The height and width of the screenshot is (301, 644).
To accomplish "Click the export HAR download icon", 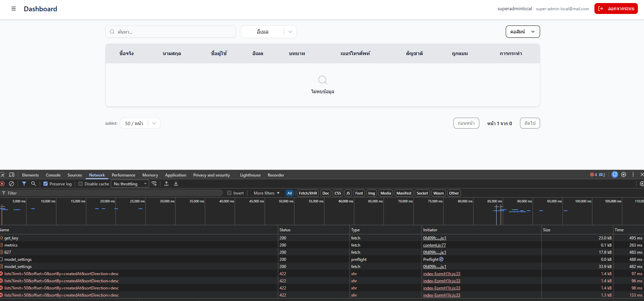I will [x=176, y=184].
